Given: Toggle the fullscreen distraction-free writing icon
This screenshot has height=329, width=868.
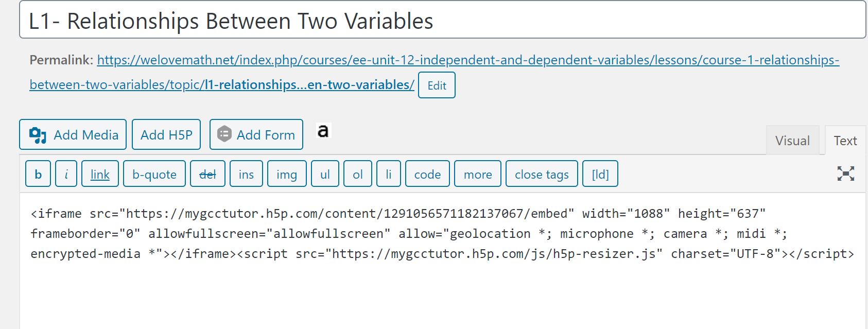Looking at the screenshot, I should pyautogui.click(x=845, y=174).
